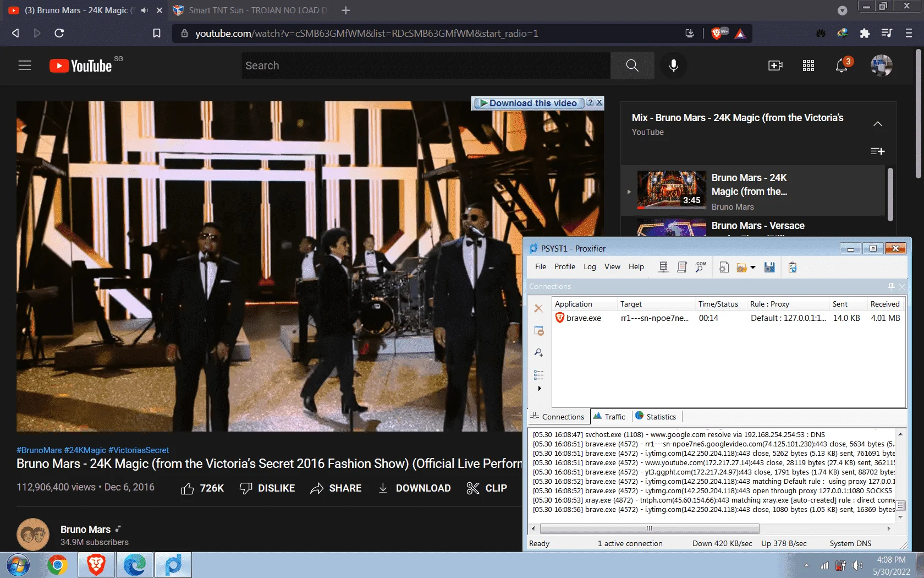This screenshot has height=578, width=924.
Task: Open the Proxifier Profile menu
Action: [565, 266]
